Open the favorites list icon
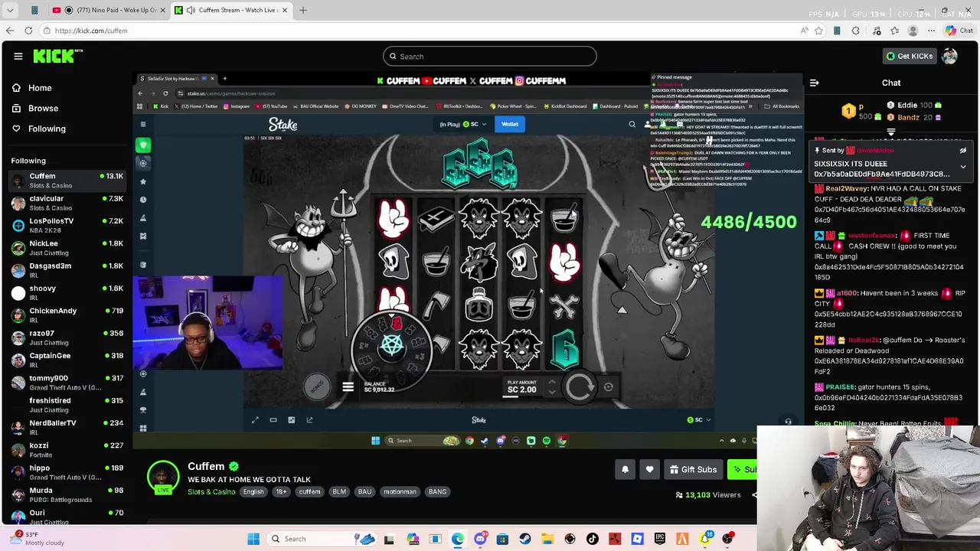This screenshot has width=980, height=551. click(894, 31)
